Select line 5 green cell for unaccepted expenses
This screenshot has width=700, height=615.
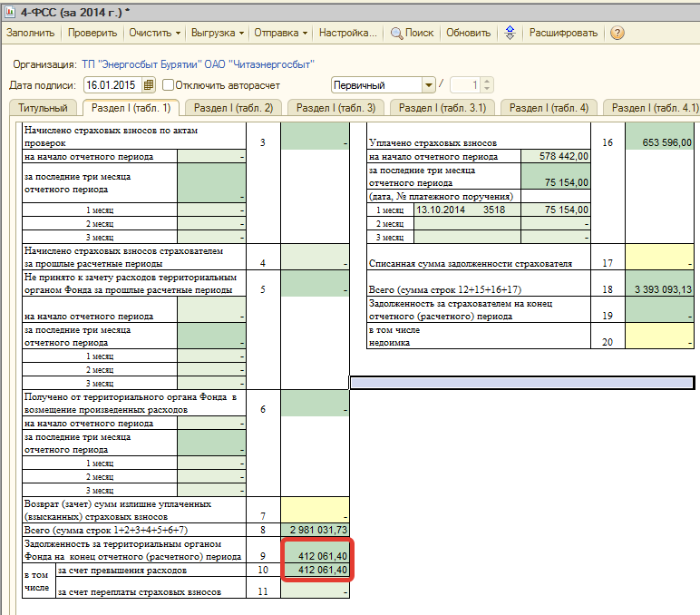315,283
